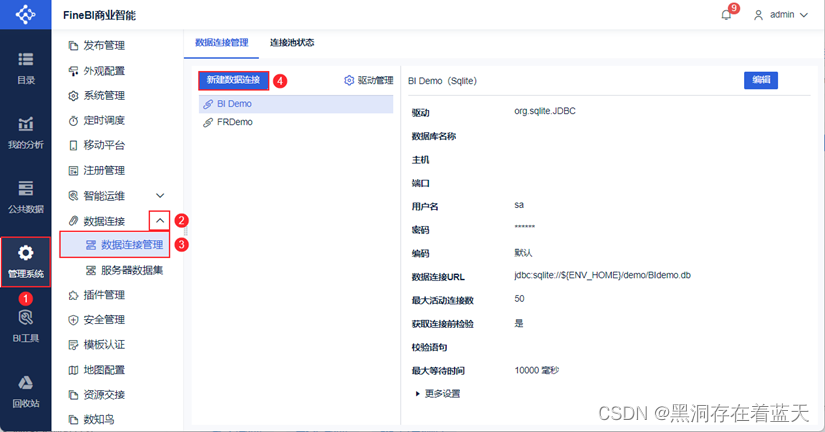Viewport: 825px width, 432px height.
Task: Open 管理系统 gear icon
Action: 25,253
